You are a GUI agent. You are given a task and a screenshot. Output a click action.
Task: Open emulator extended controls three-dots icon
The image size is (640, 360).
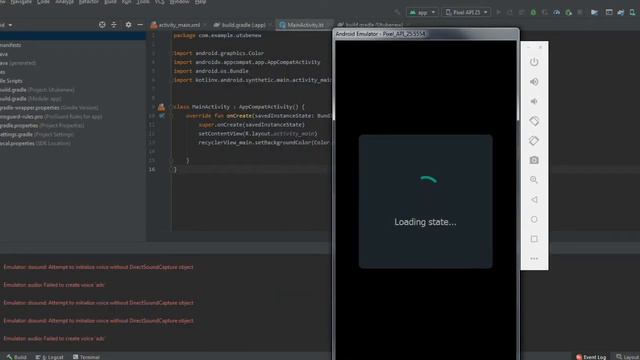click(x=534, y=258)
